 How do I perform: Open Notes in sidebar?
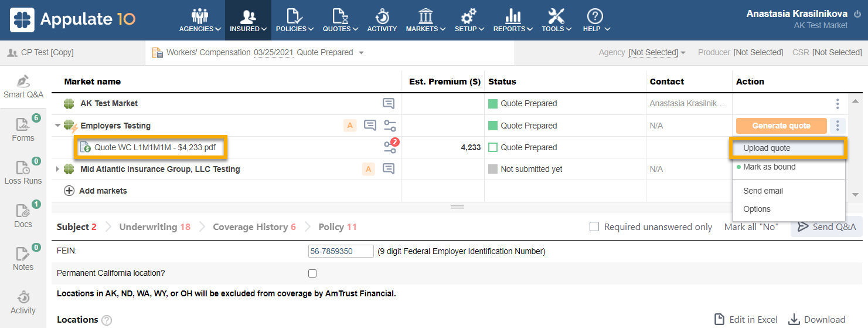tap(23, 259)
